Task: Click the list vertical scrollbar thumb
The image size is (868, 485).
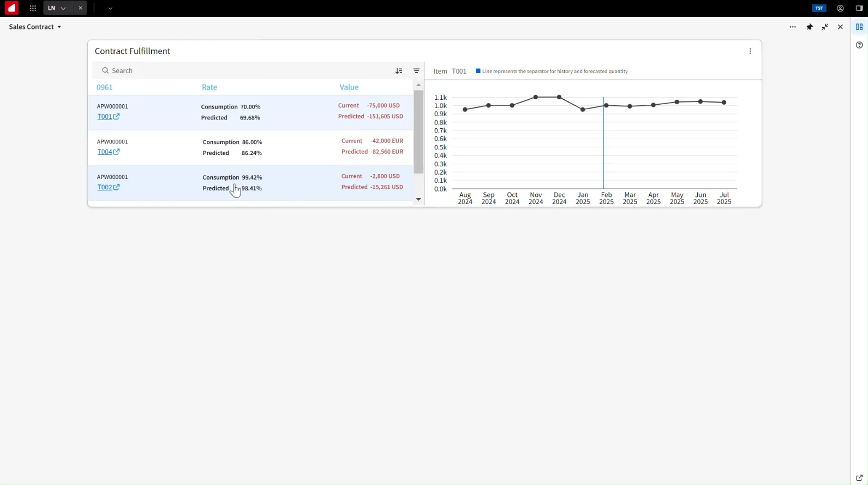Action: (x=418, y=132)
